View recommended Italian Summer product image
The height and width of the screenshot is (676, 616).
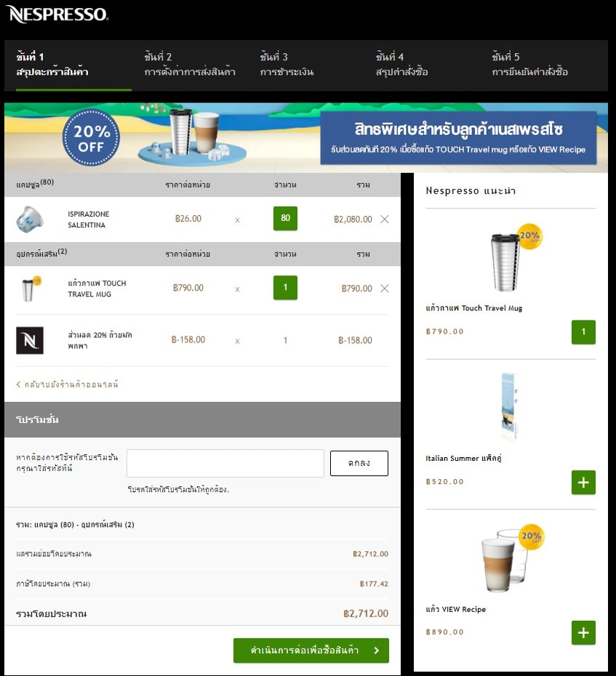click(510, 408)
